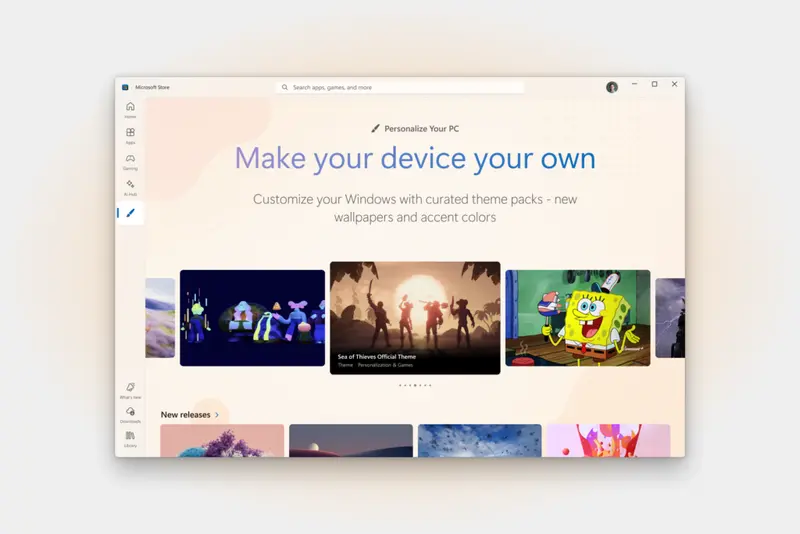Click the search box for apps and games

[x=400, y=87]
